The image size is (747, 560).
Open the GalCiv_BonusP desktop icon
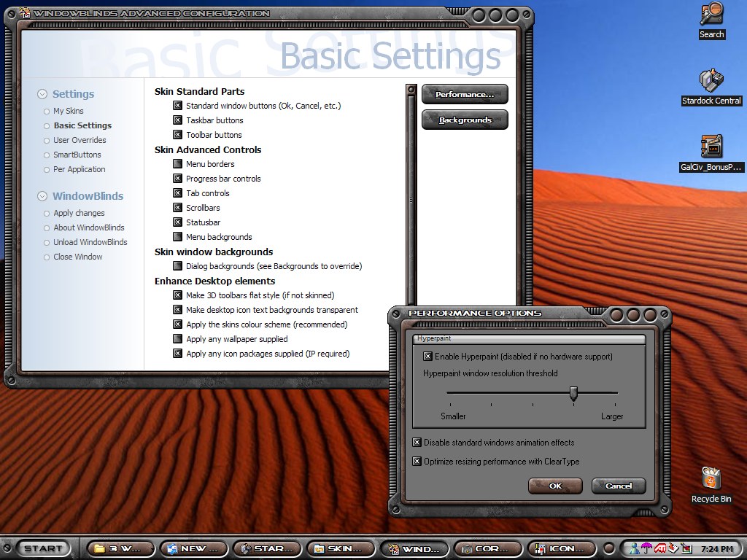click(711, 153)
